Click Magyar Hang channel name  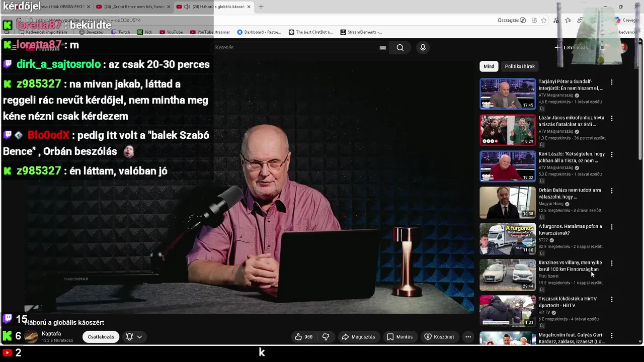pyautogui.click(x=551, y=204)
